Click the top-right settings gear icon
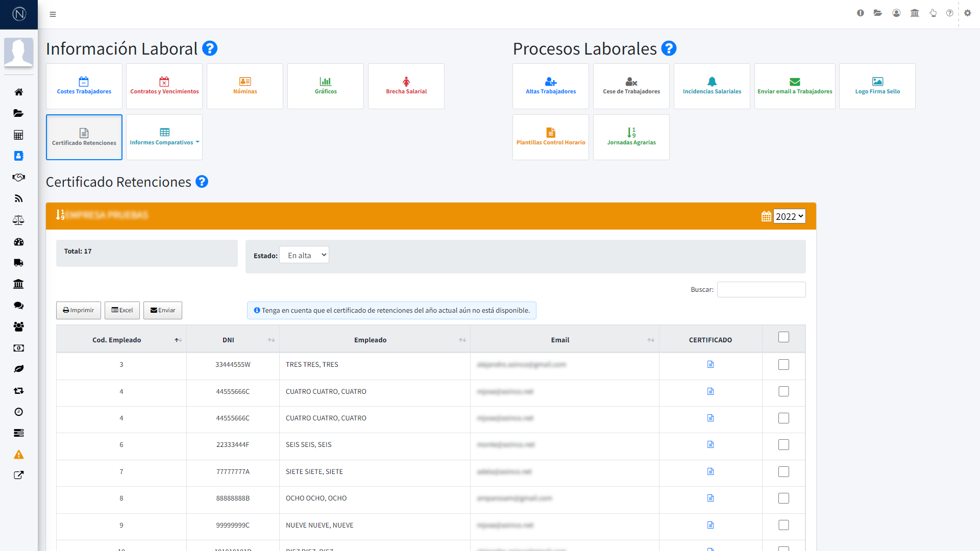Image resolution: width=980 pixels, height=551 pixels. pos(967,13)
